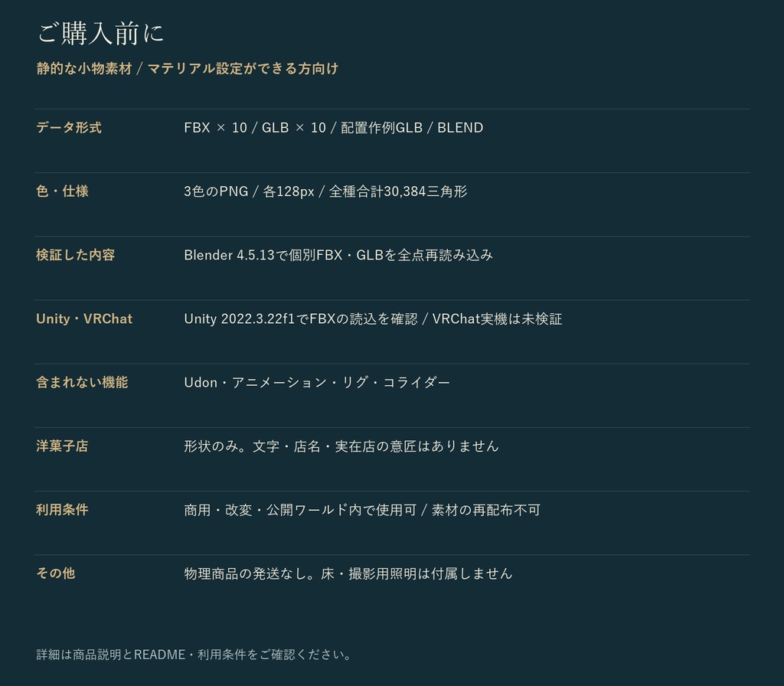This screenshot has width=784, height=686.
Task: Click the '検証した内容' row label
Action: pos(76,255)
